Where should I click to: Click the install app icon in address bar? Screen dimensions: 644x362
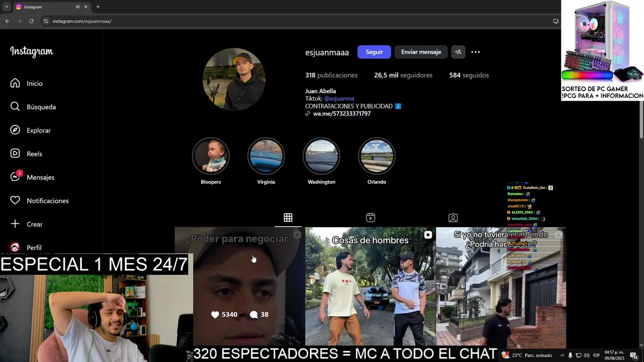[556, 21]
